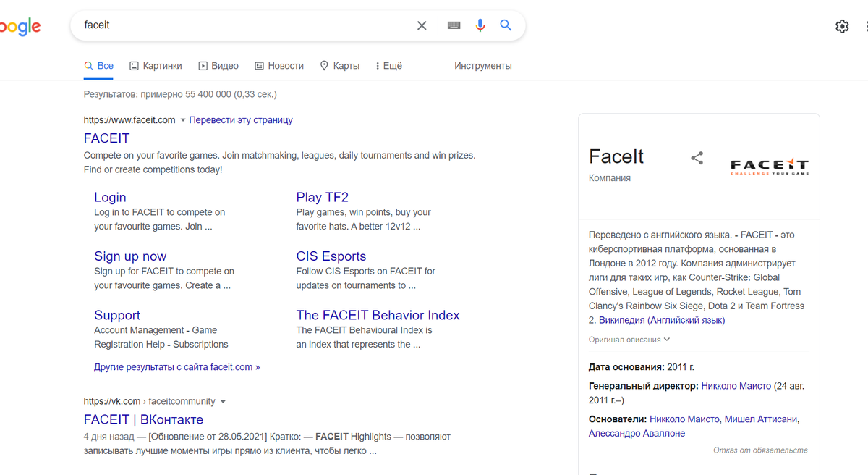Go to Google home via logo
868x475 pixels.
coord(20,27)
